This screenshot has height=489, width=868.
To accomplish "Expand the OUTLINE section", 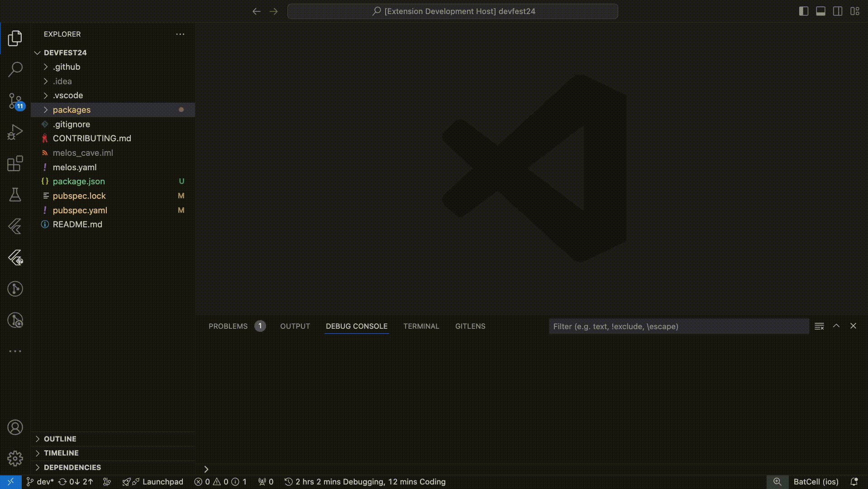I will 113,439.
